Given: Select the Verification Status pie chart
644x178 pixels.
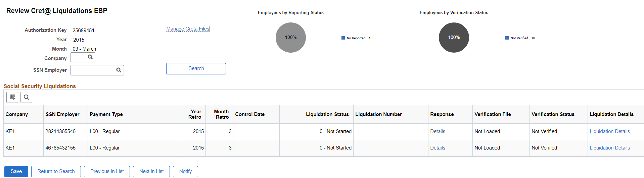Looking at the screenshot, I should (x=454, y=38).
